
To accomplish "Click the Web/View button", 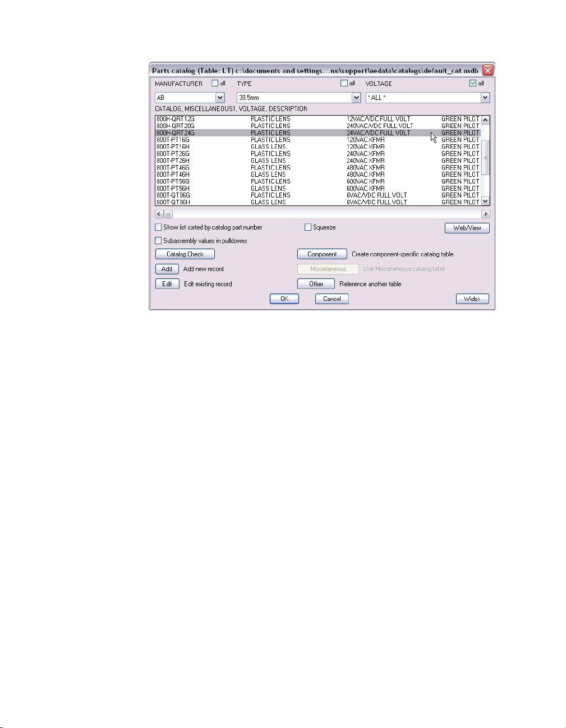I will coord(467,228).
